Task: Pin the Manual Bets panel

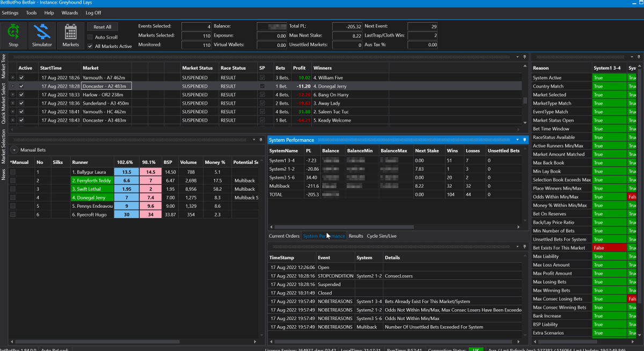Action: 261,140
